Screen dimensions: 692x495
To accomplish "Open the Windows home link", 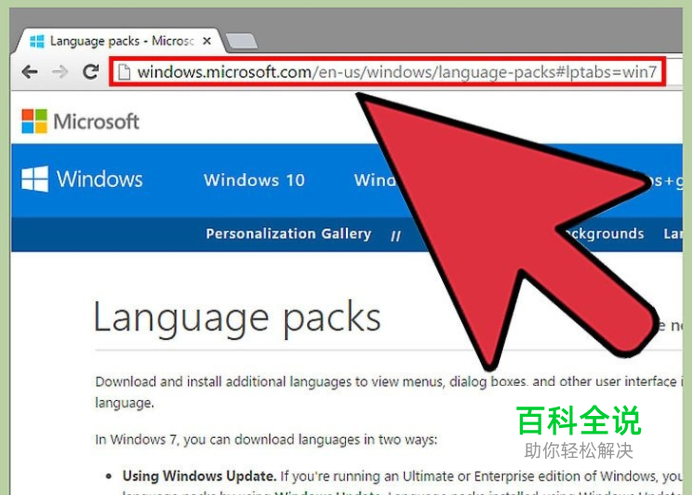I will [x=100, y=179].
